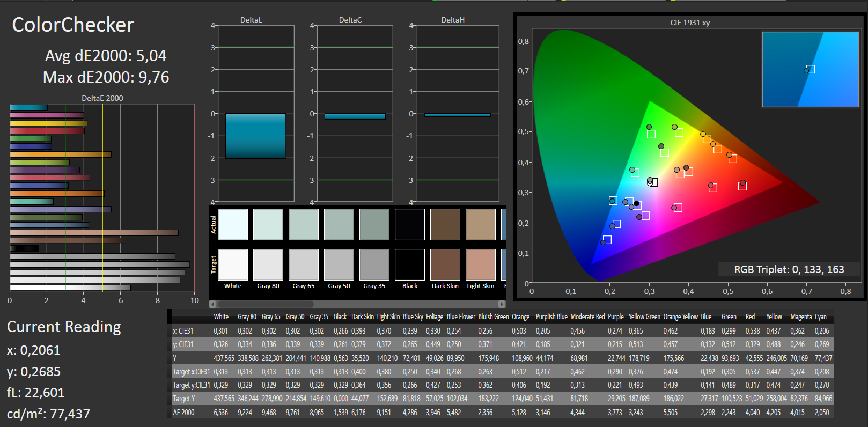This screenshot has height=427, width=868.
Task: Click the blue bar in the DeltaL chart
Action: [x=256, y=136]
